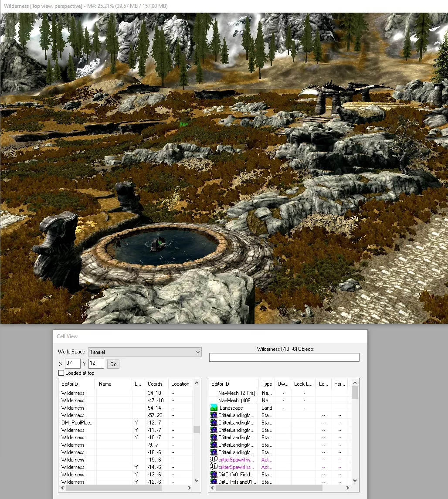This screenshot has height=499, width=448.
Task: Select the DirtCliffs01Field... object name
Action: tap(236, 475)
